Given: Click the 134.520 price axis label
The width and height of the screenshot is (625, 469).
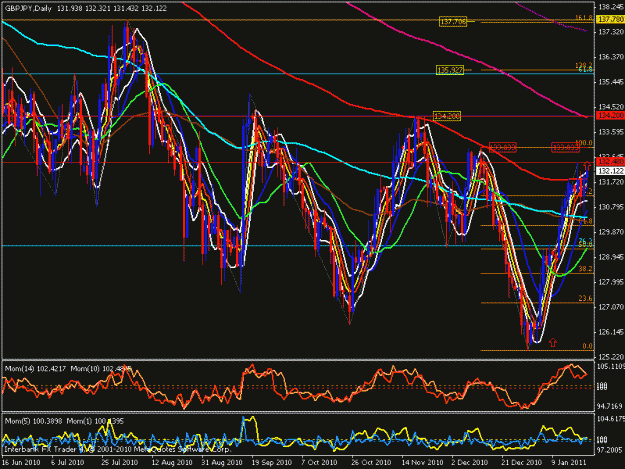Looking at the screenshot, I should (611, 107).
